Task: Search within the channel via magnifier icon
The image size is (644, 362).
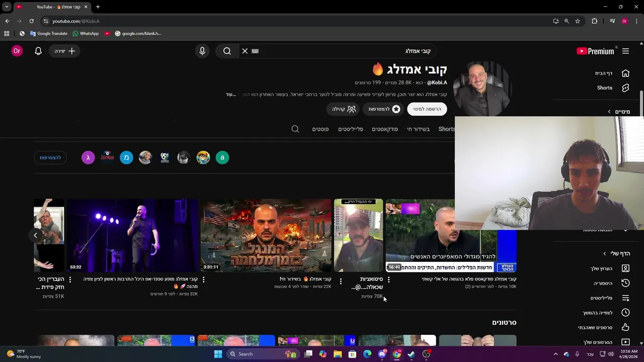Action: pyautogui.click(x=295, y=129)
